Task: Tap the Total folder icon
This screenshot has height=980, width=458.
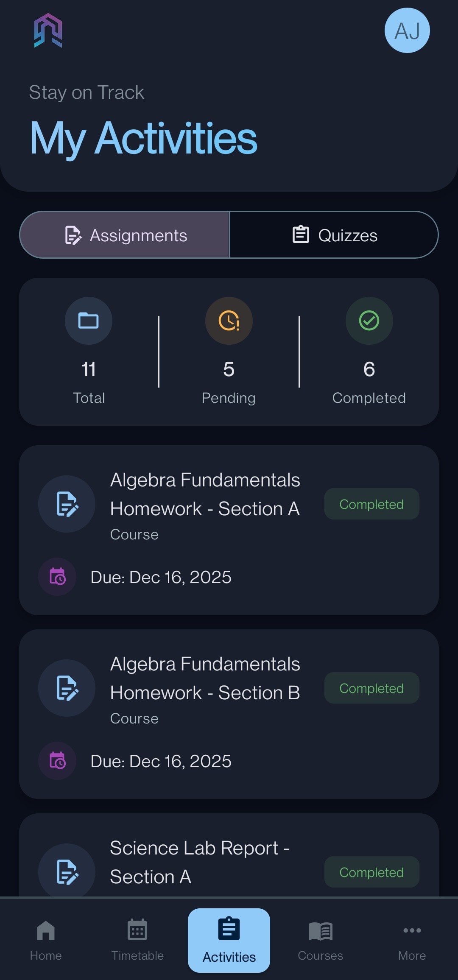Action: (x=89, y=321)
